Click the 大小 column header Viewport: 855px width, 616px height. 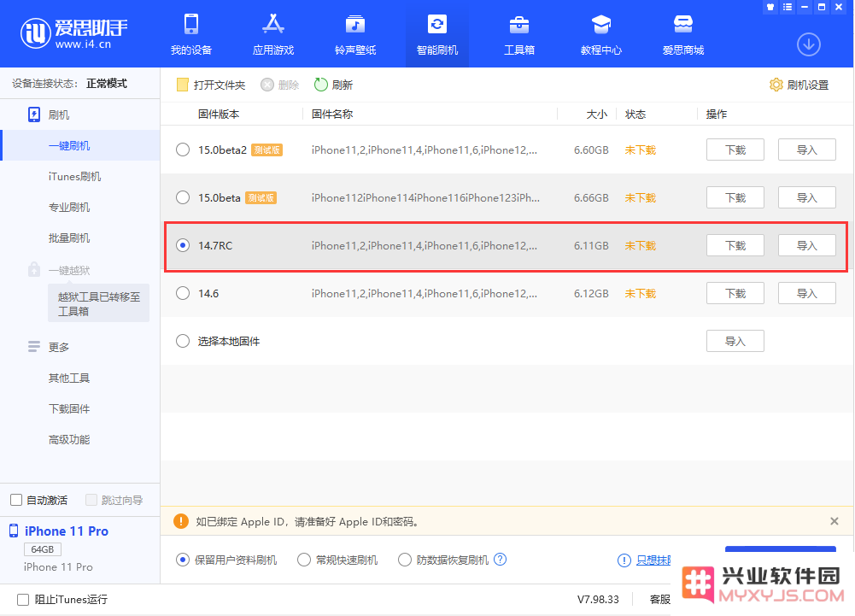[596, 114]
